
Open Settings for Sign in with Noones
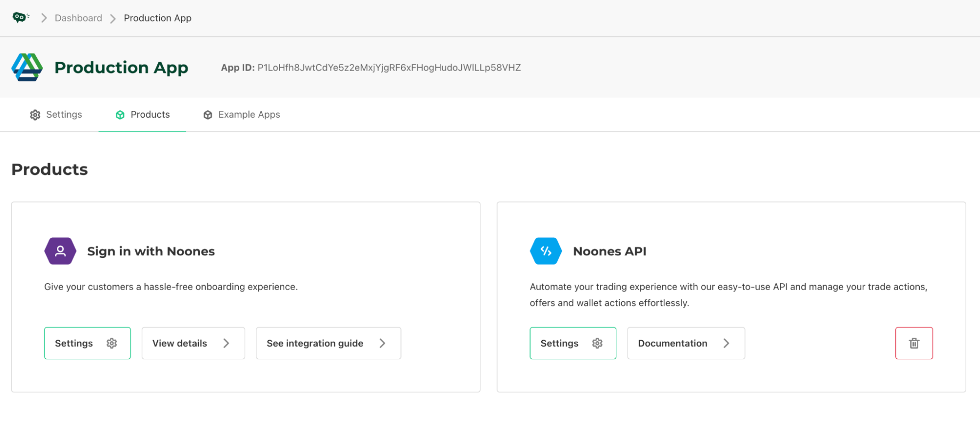(x=87, y=343)
